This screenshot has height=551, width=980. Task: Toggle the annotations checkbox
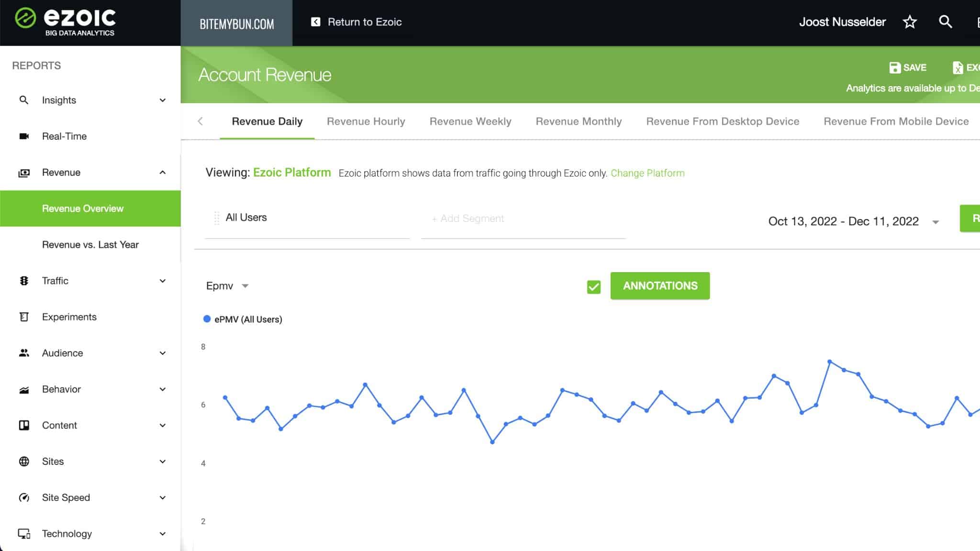tap(593, 287)
